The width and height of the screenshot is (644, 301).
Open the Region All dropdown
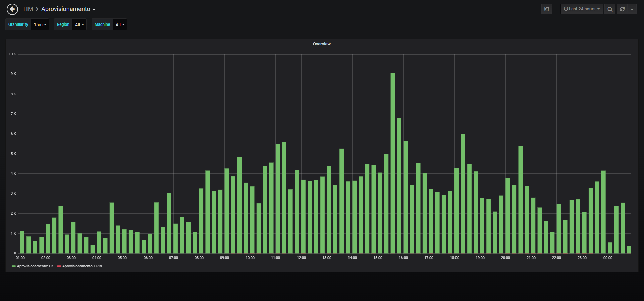pos(79,24)
